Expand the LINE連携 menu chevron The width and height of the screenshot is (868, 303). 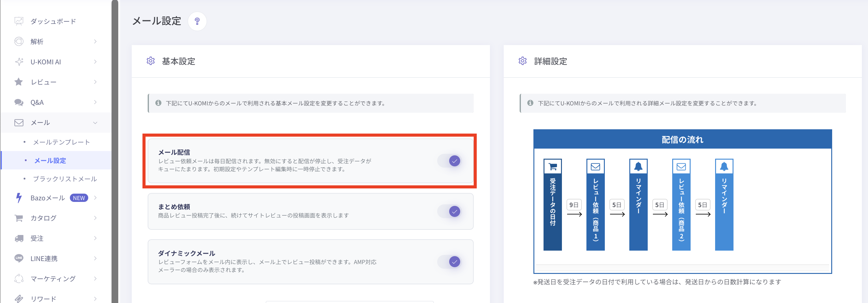(x=95, y=259)
